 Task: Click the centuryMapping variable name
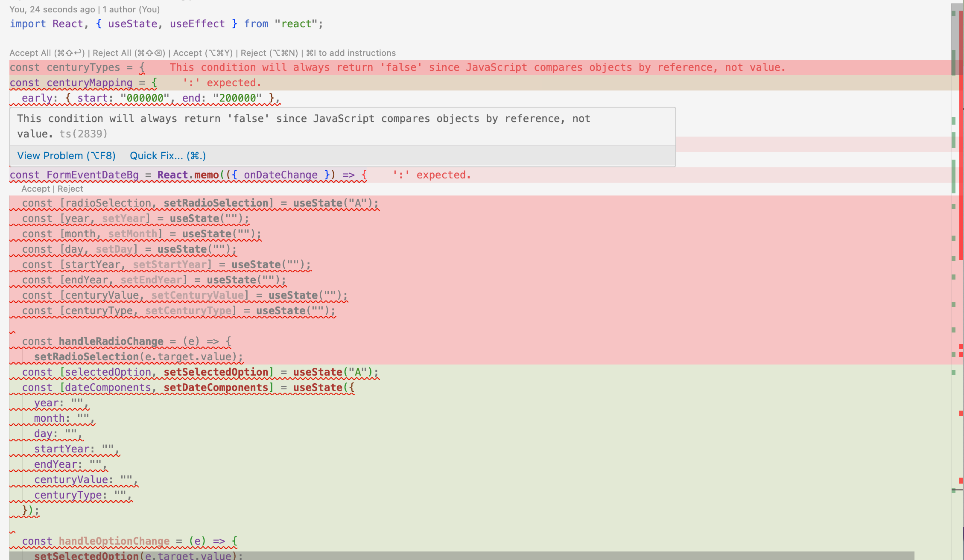point(90,83)
